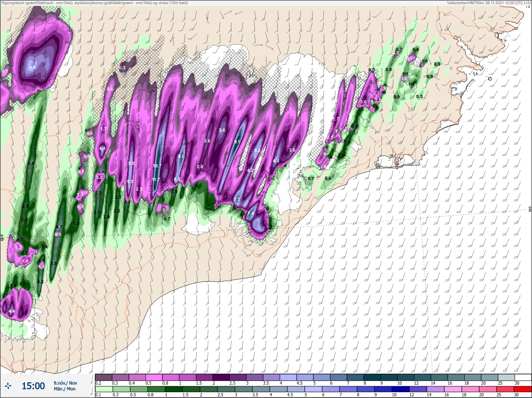Click the 4.6 value in the northwest snow cell

click(32, 67)
